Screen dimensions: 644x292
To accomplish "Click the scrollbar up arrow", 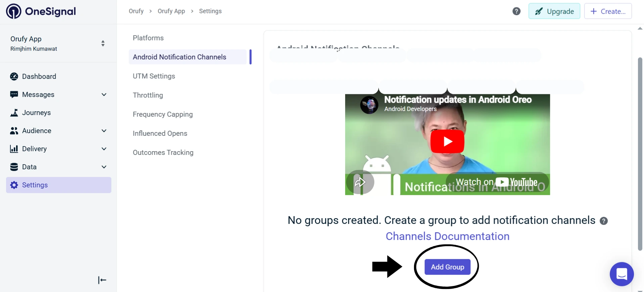I will point(640,28).
